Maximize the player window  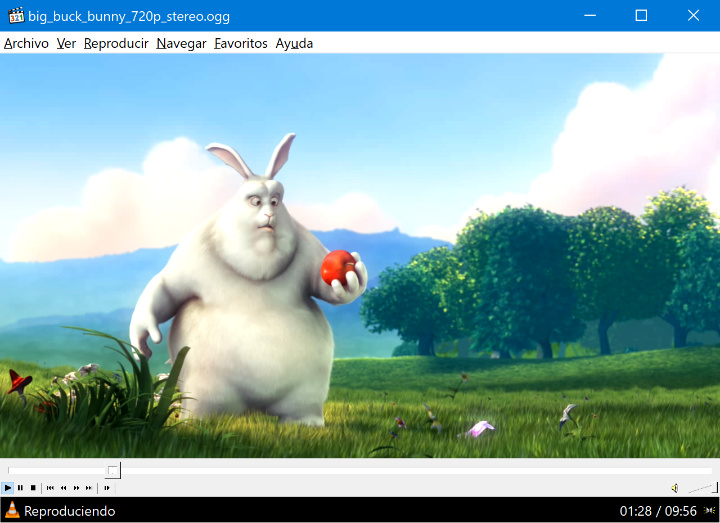pos(641,16)
